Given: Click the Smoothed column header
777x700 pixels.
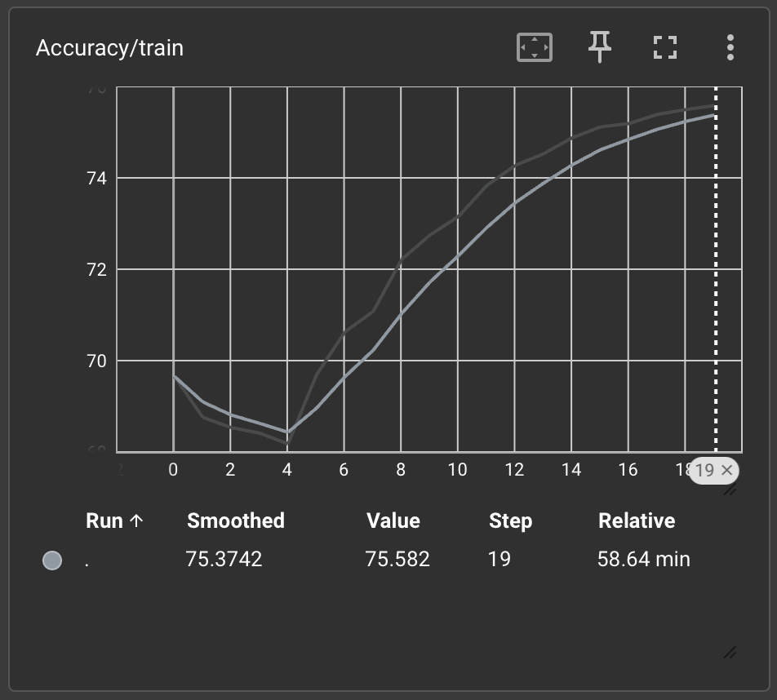Looking at the screenshot, I should (235, 521).
